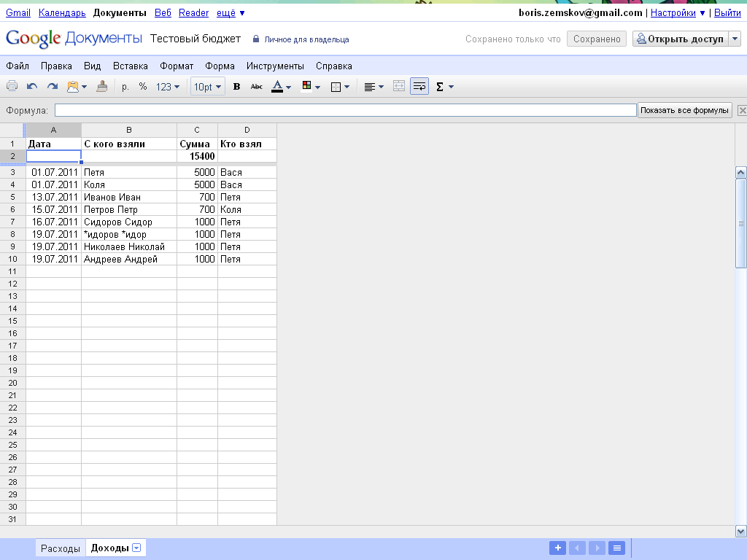Add a new sheet with plus button
This screenshot has width=747, height=560.
point(557,548)
